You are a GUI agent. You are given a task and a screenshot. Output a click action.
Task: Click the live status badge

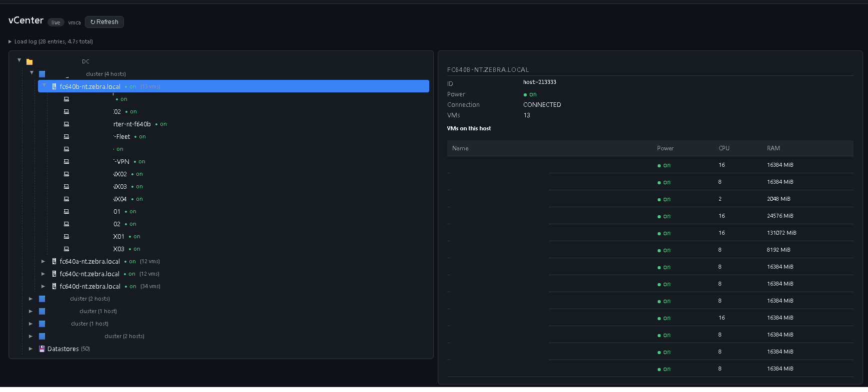click(x=56, y=22)
